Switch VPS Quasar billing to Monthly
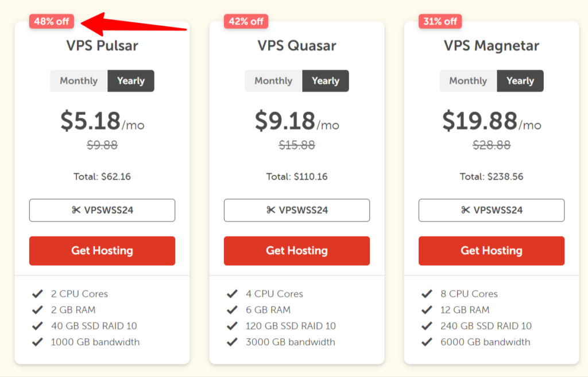 click(273, 81)
